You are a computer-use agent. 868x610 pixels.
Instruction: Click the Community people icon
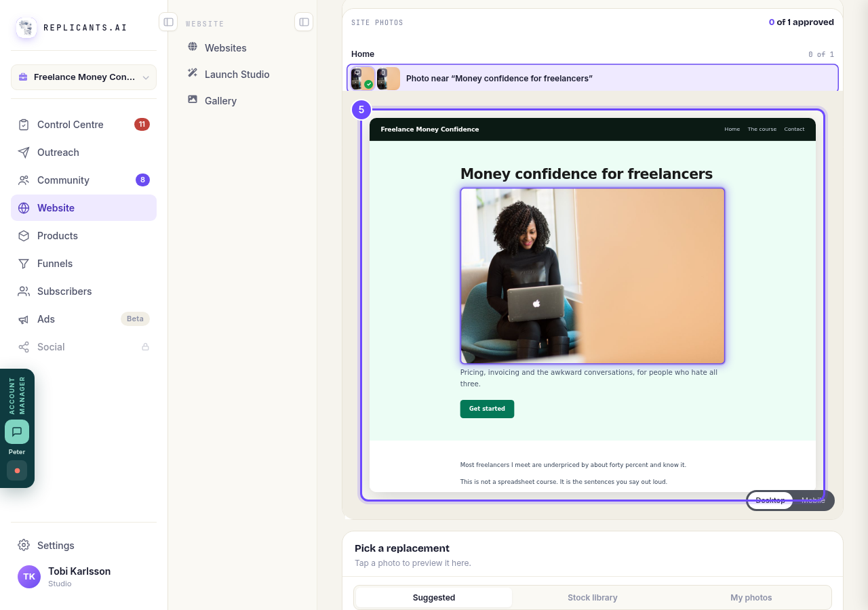(24, 180)
